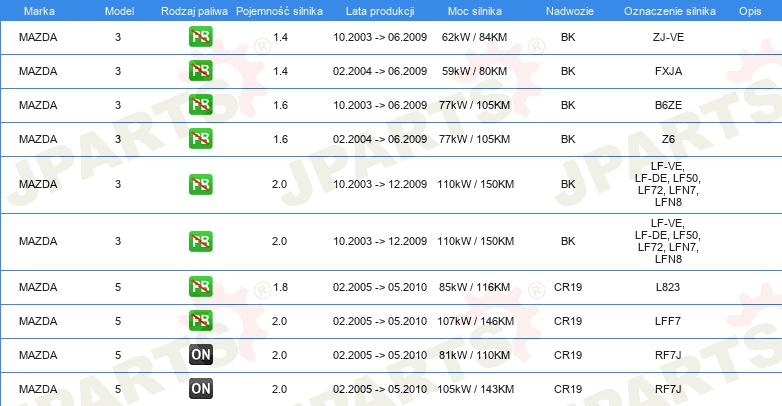Click the Lata produkcji column header
The image size is (782, 406).
point(380,11)
